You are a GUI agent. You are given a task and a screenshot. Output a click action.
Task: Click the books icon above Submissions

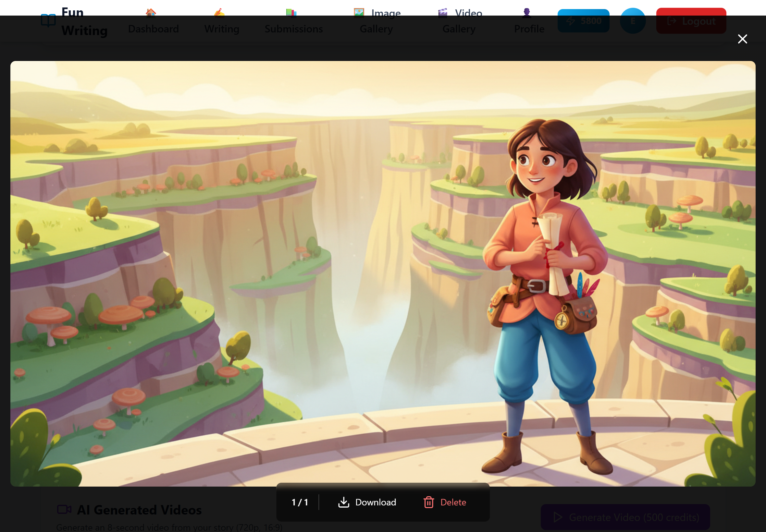[291, 13]
